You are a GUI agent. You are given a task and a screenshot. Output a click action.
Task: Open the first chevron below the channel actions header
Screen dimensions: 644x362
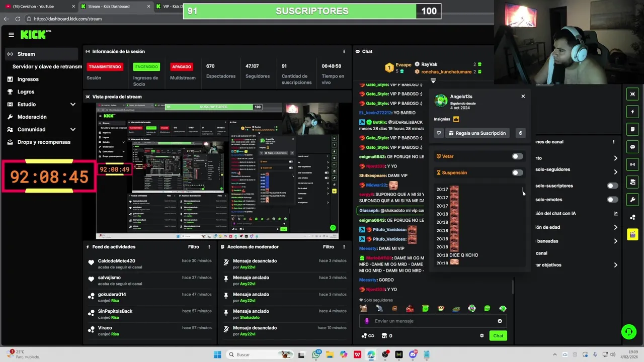(x=615, y=158)
